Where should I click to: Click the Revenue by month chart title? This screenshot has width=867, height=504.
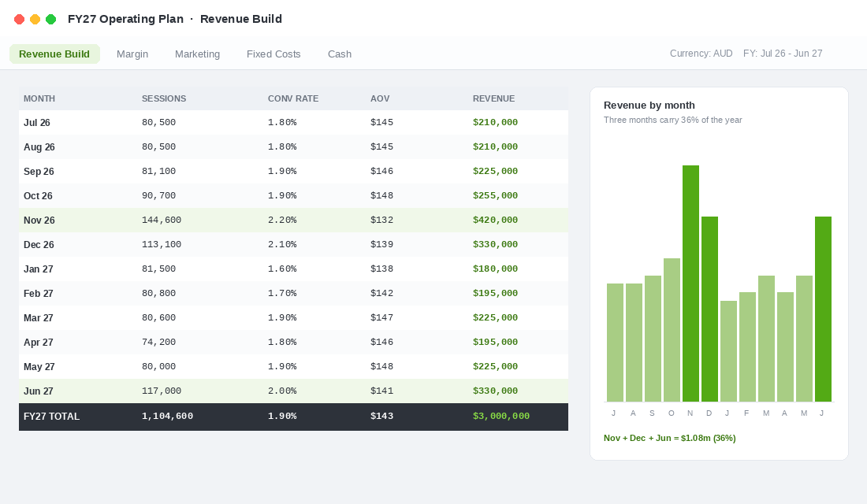tap(649, 105)
